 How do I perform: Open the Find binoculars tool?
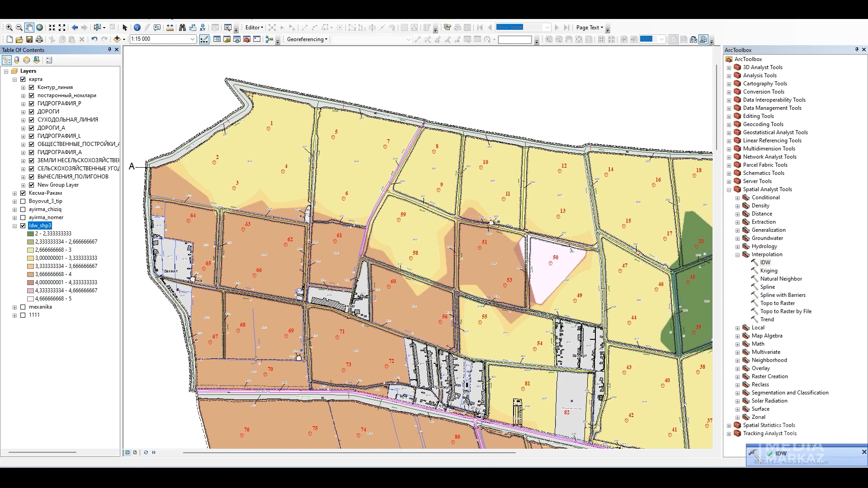click(182, 28)
